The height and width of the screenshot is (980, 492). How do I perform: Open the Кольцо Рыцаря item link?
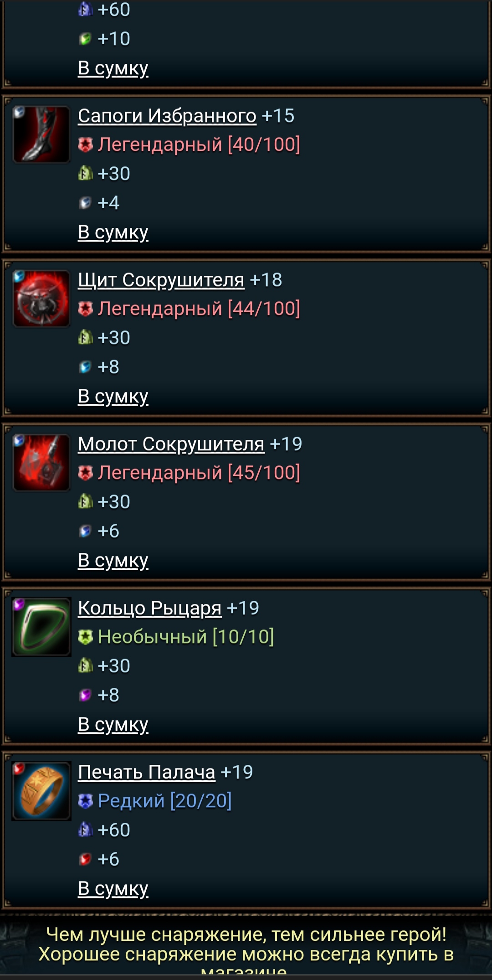click(150, 608)
